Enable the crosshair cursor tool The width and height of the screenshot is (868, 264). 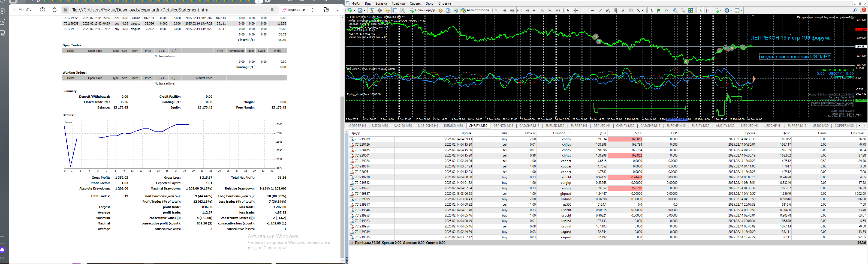(575, 10)
